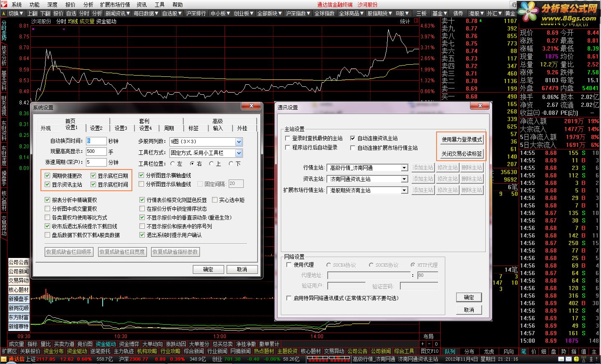Expand 每日数据▼ toolbar dropdown

point(146,13)
